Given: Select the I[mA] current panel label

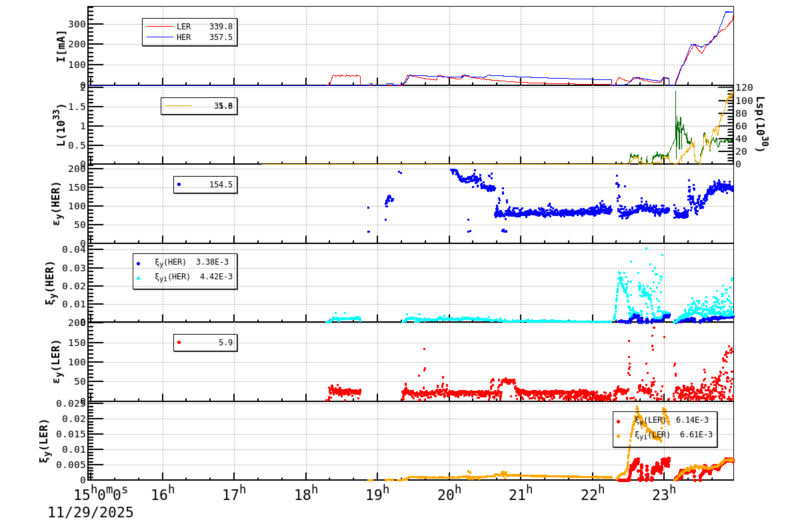Looking at the screenshot, I should tap(61, 47).
